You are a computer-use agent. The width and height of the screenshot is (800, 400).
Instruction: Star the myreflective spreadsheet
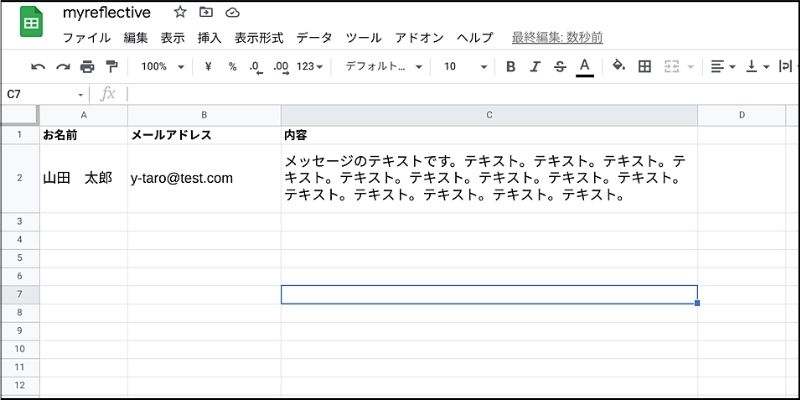(x=180, y=12)
